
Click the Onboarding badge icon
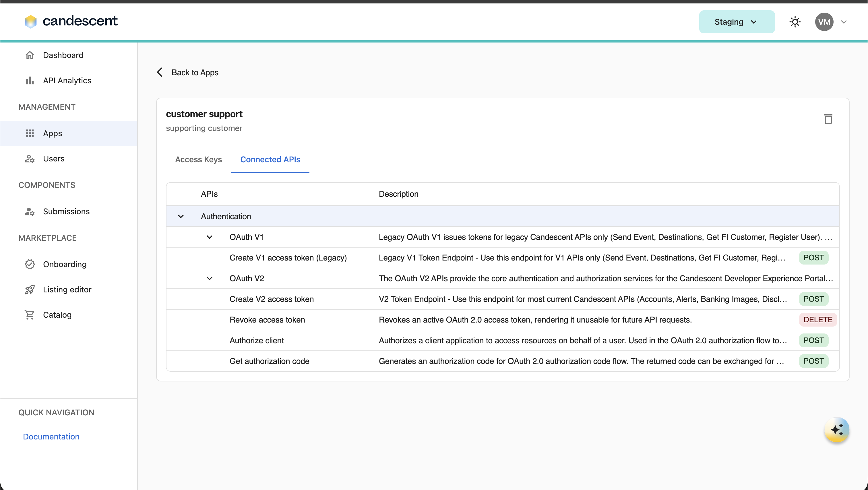coord(30,264)
